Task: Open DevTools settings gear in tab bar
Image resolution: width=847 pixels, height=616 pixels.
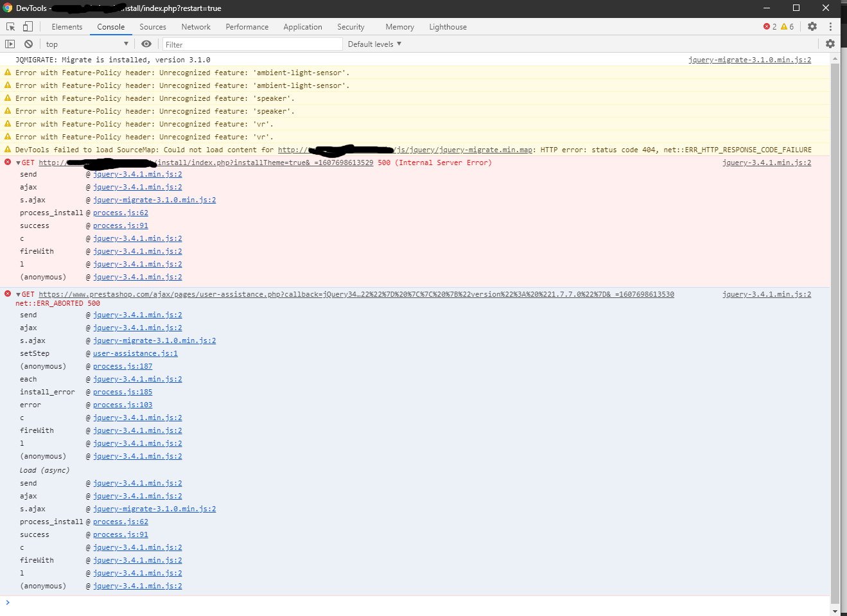Action: click(x=812, y=27)
